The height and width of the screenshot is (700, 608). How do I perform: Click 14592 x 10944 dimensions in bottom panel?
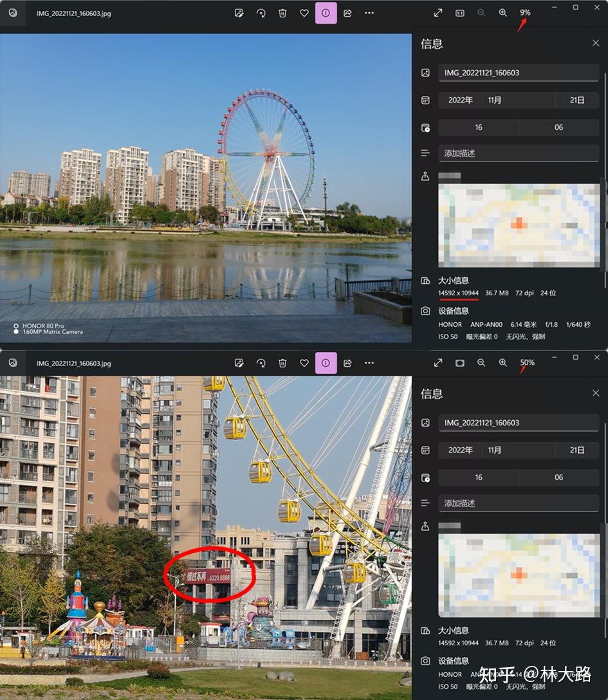tap(458, 643)
